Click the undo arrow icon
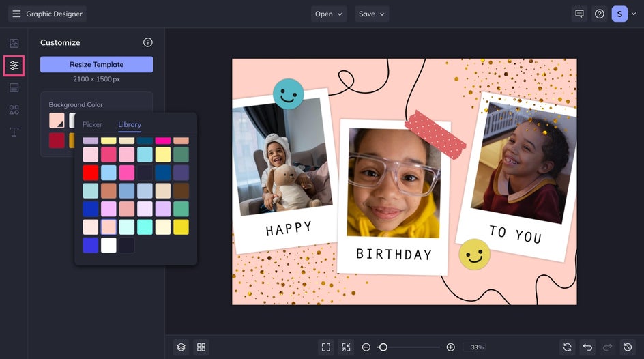The height and width of the screenshot is (359, 644). coord(587,347)
